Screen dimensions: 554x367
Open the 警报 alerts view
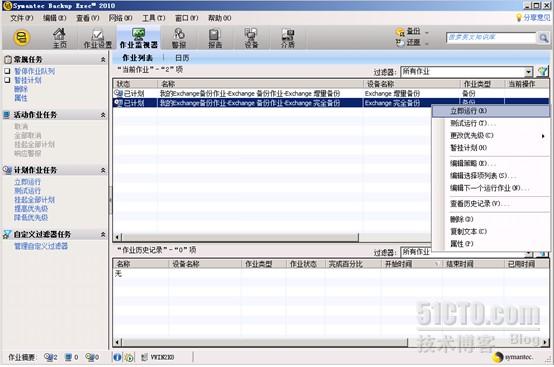179,38
